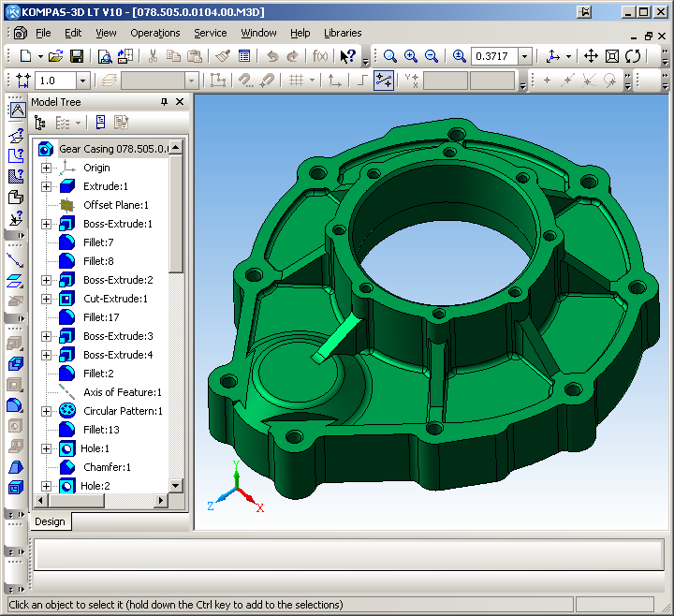Select Fillet:17 in the model tree
This screenshot has height=616, width=674.
(101, 317)
